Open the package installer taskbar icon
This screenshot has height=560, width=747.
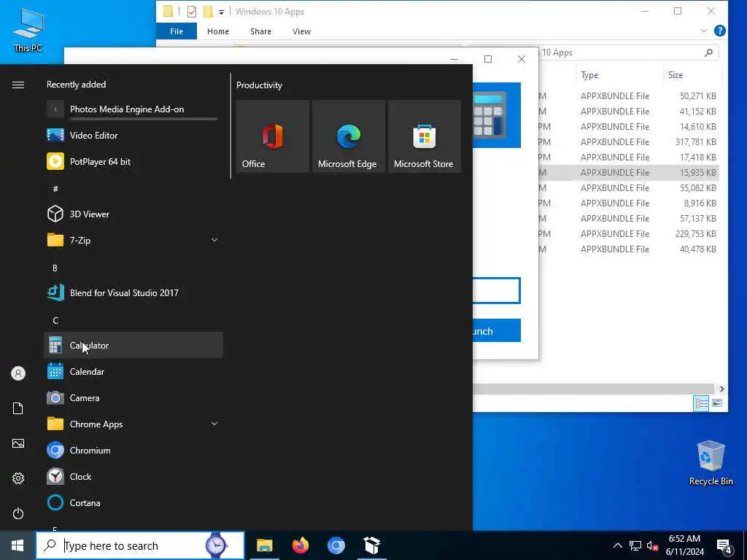coord(372,545)
